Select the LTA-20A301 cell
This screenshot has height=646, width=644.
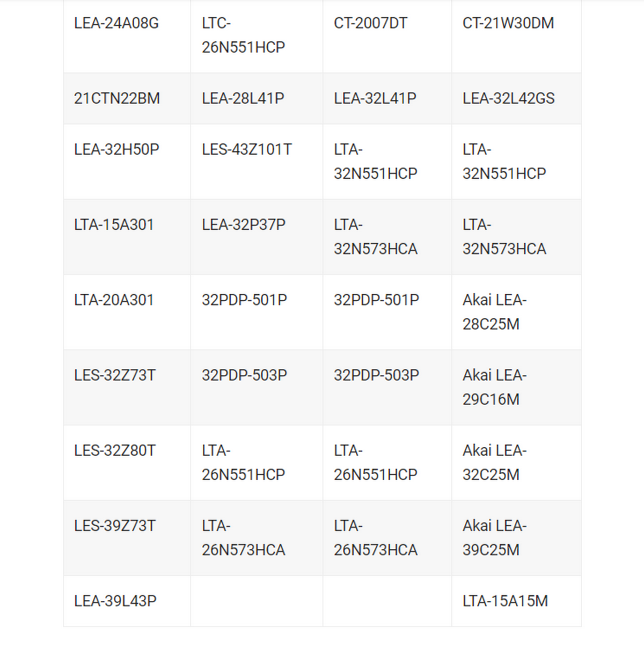[114, 300]
